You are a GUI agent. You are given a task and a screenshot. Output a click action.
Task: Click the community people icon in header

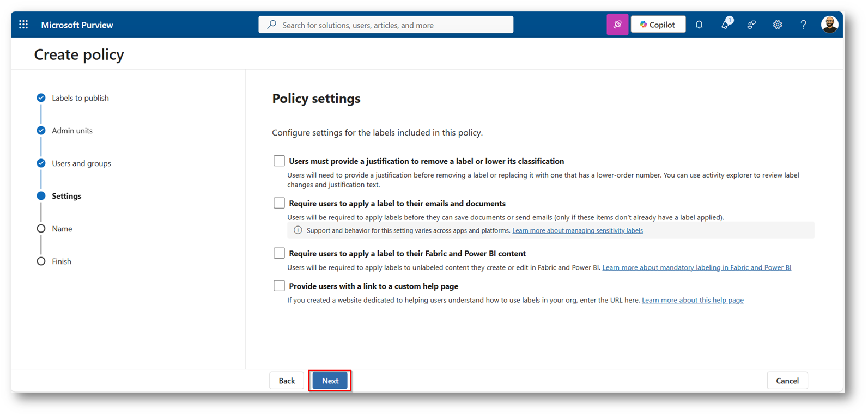pos(751,25)
